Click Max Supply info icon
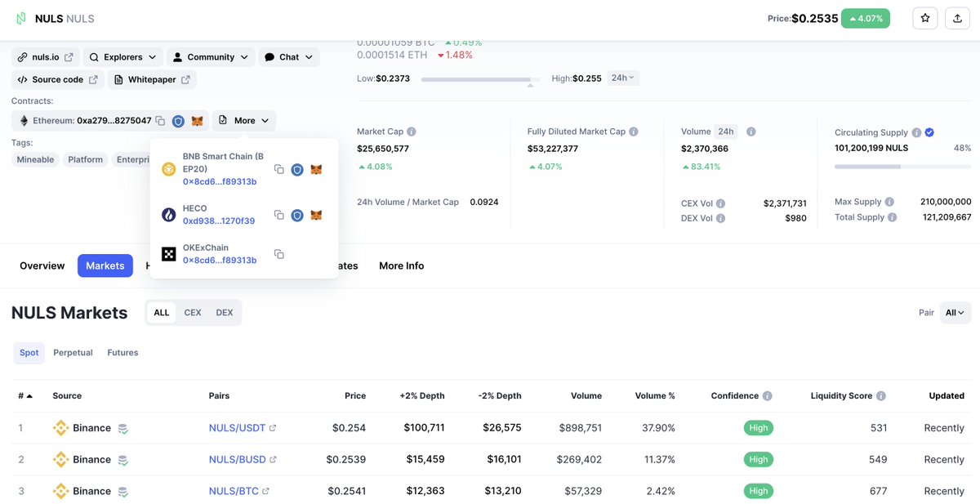This screenshot has height=504, width=980. tap(889, 202)
